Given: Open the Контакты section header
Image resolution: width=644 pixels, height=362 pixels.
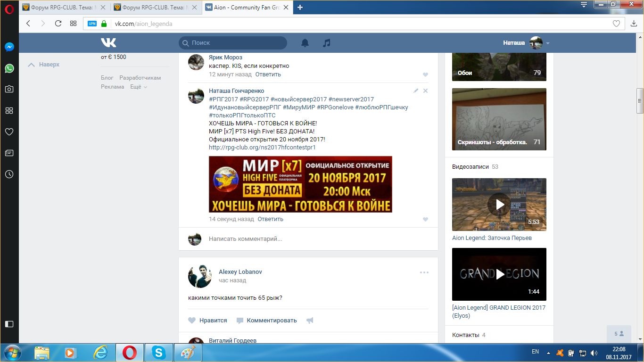Looking at the screenshot, I should point(465,335).
